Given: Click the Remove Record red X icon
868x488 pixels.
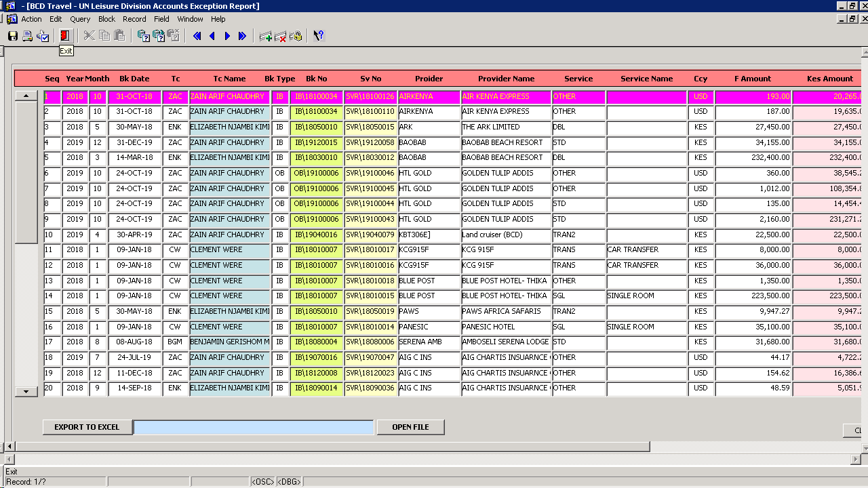Looking at the screenshot, I should tap(281, 36).
